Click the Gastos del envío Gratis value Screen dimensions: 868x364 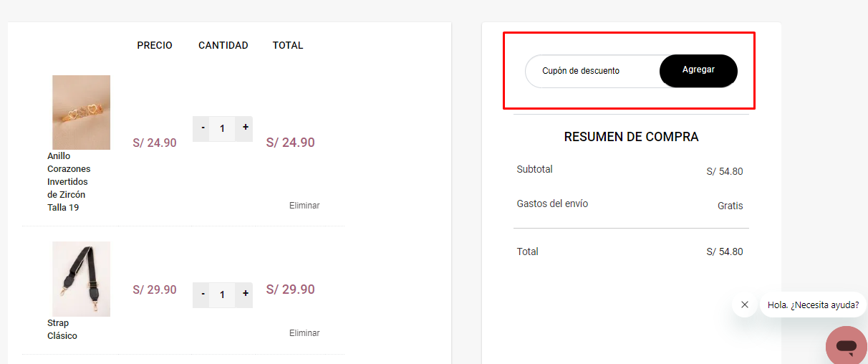tap(730, 206)
